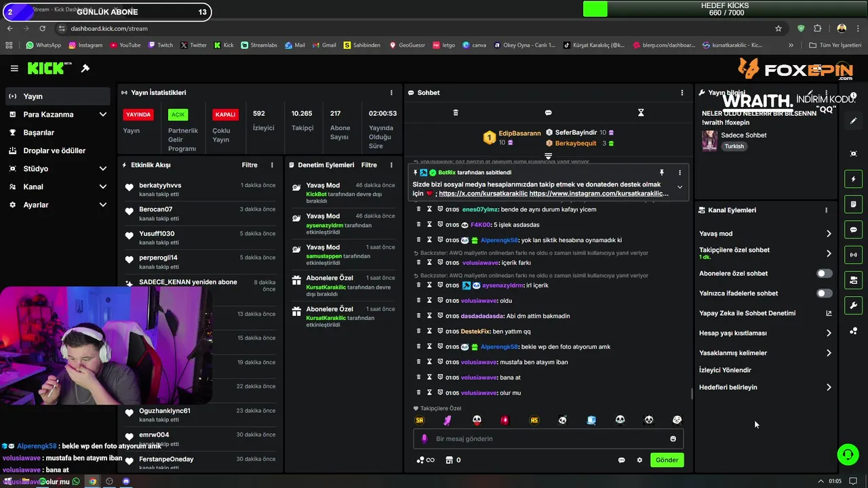The image size is (868, 488).
Task: Timeout DestekFix via hourglass icon
Action: tap(429, 331)
